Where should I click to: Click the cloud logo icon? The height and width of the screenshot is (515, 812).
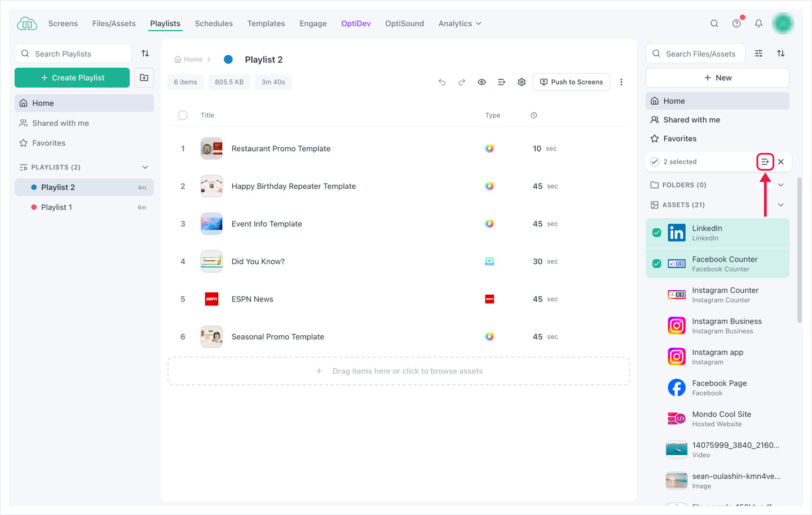27,24
